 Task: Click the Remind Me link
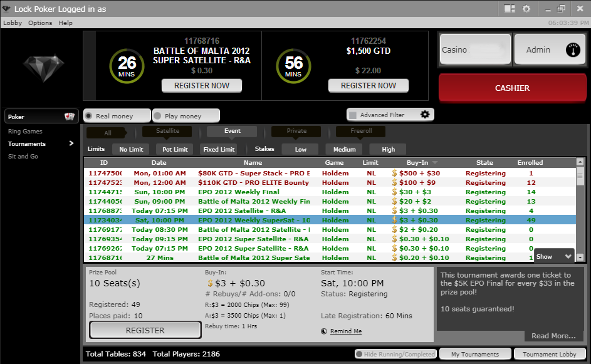346,331
